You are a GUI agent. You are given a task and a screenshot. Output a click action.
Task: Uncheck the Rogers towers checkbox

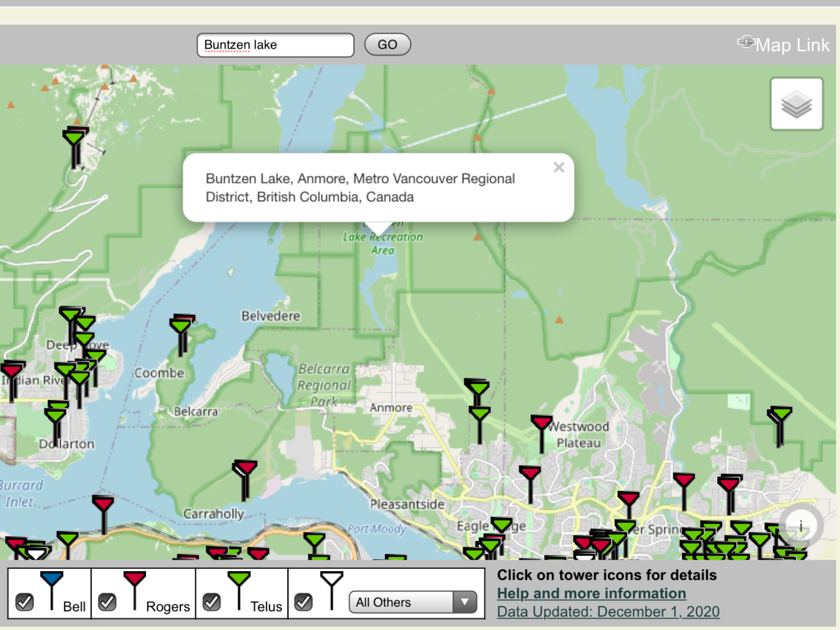107,602
